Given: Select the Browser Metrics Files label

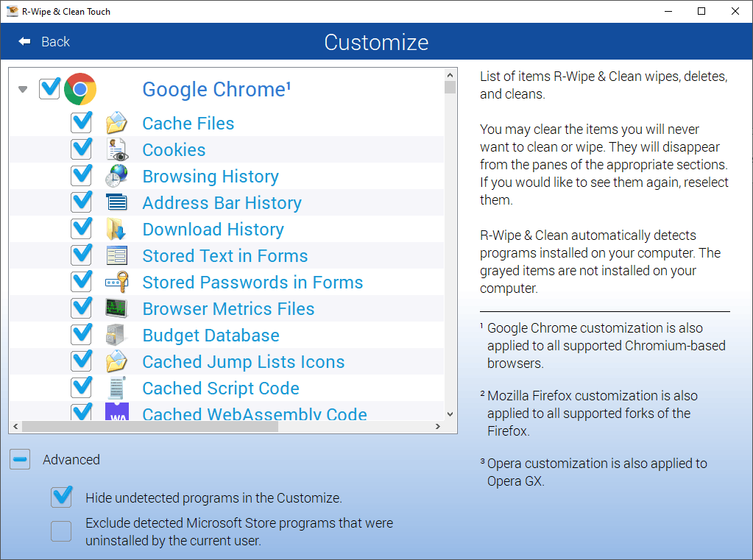Looking at the screenshot, I should point(228,309).
